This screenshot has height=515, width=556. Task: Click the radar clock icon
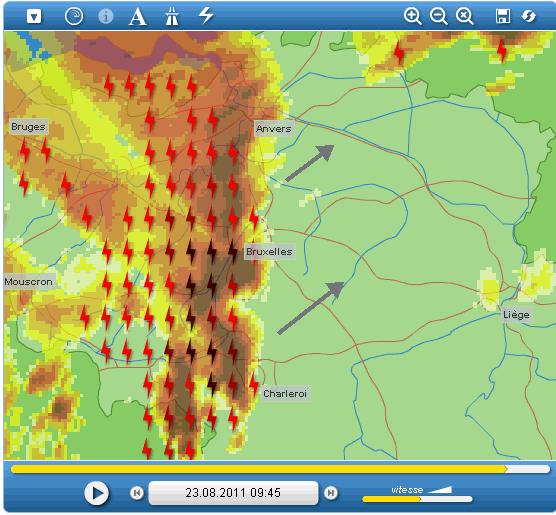[74, 16]
